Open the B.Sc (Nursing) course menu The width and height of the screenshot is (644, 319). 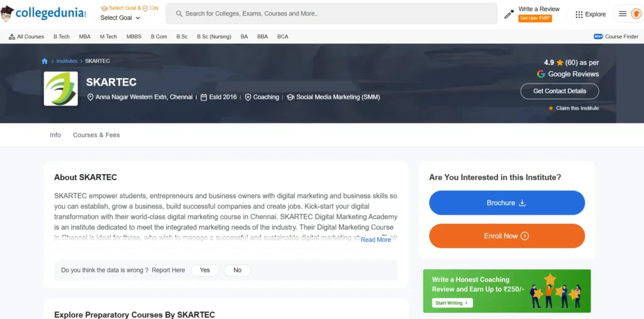click(x=214, y=36)
